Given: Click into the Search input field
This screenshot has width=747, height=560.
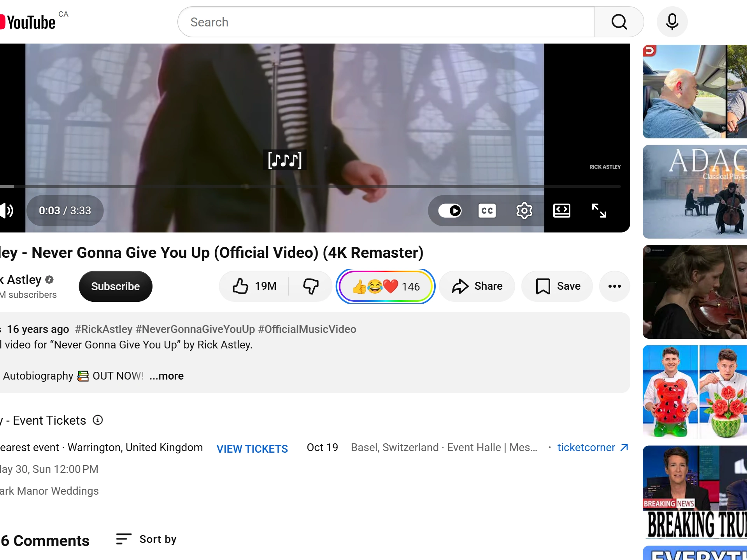Looking at the screenshot, I should tap(386, 22).
